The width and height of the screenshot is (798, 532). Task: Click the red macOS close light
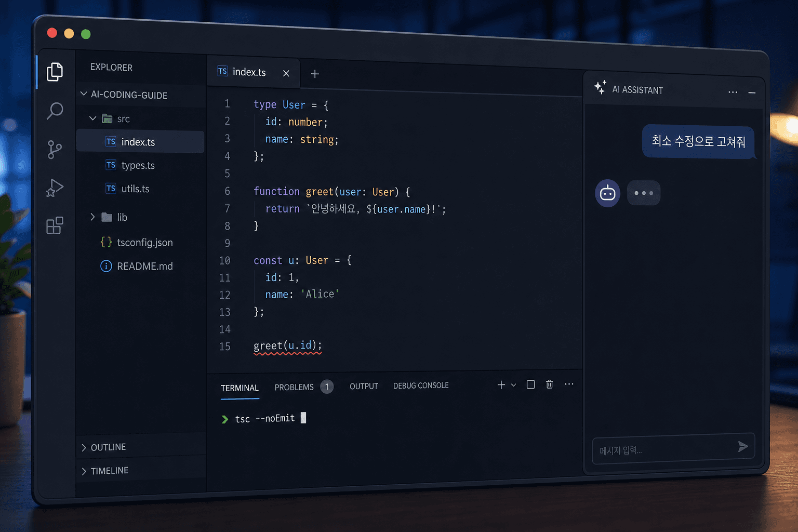pyautogui.click(x=52, y=33)
